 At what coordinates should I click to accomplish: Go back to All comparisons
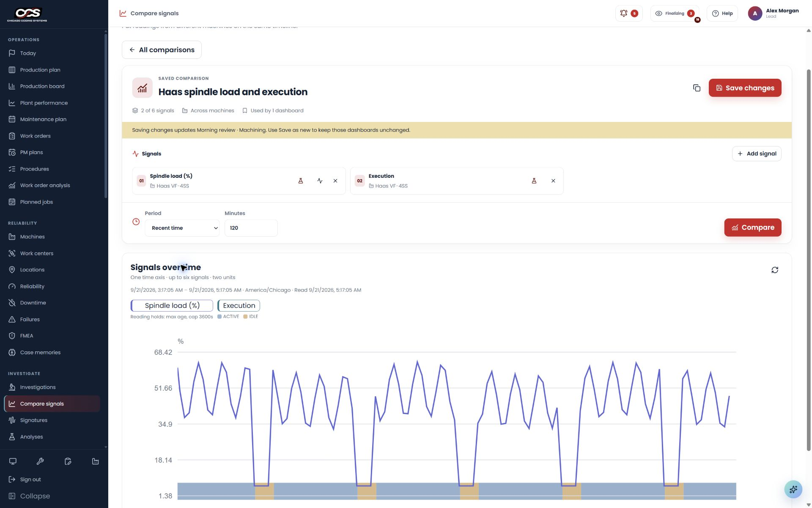point(162,50)
